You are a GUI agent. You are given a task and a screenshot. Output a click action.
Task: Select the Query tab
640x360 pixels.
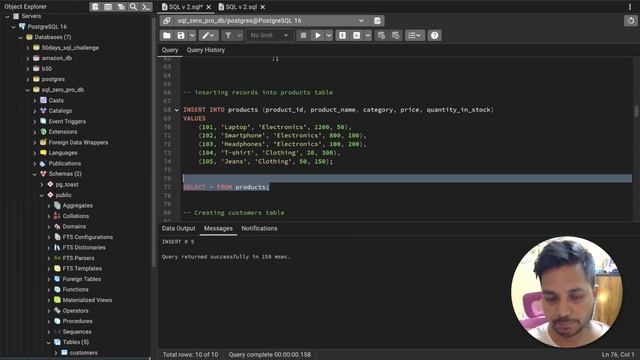tap(170, 50)
